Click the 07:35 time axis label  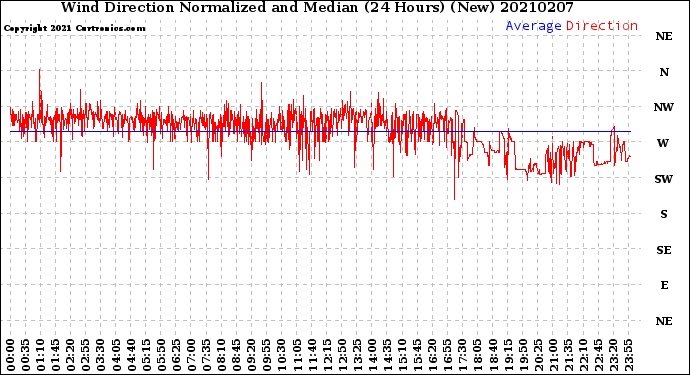206,355
